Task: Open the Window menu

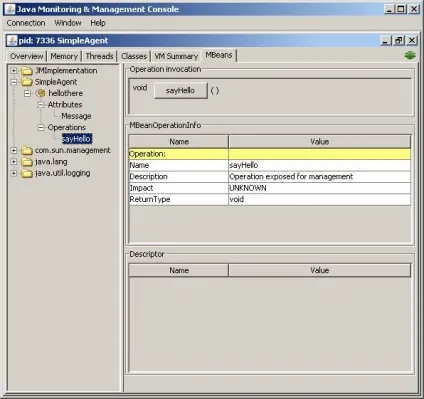Action: (x=68, y=23)
